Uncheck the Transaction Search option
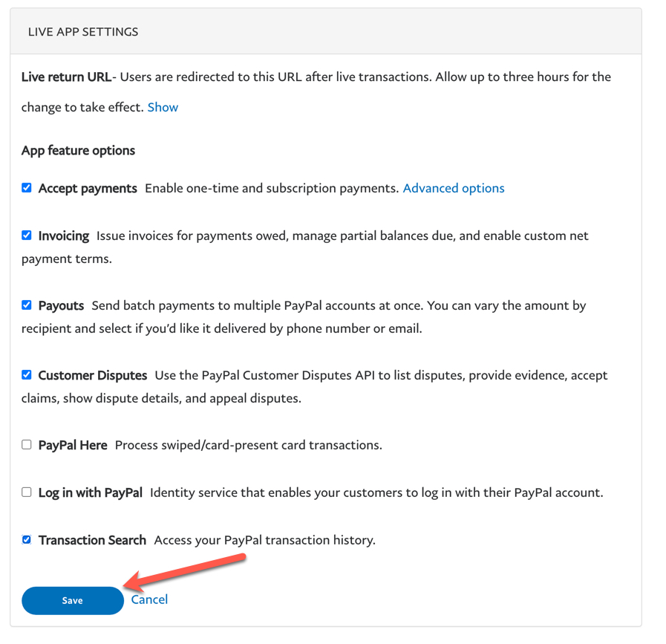The image size is (666, 644). click(26, 539)
